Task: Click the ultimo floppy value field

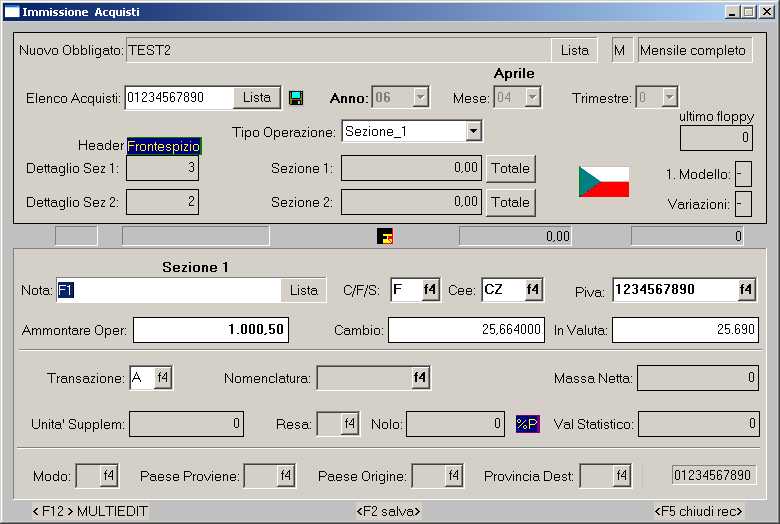Action: pyautogui.click(x=716, y=138)
